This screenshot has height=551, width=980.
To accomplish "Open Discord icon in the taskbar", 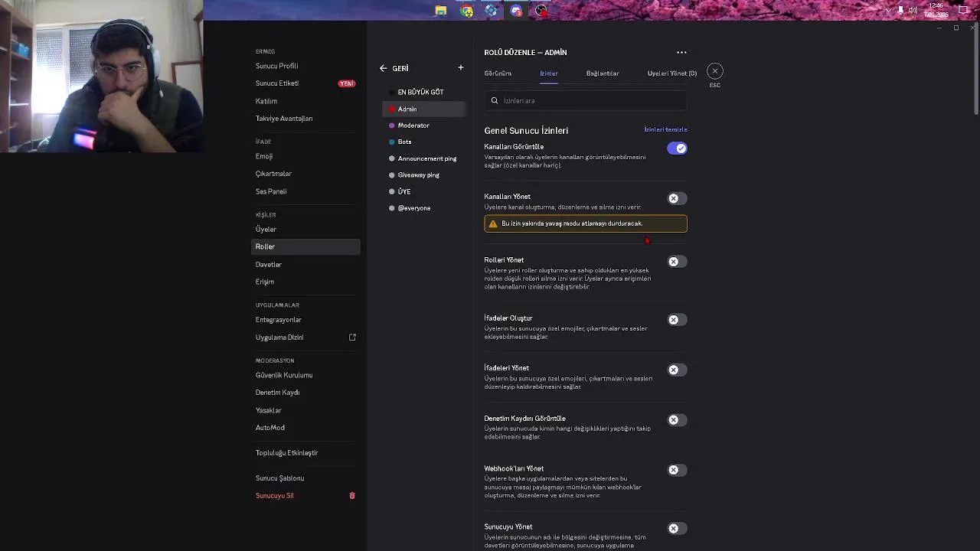I will [x=516, y=11].
